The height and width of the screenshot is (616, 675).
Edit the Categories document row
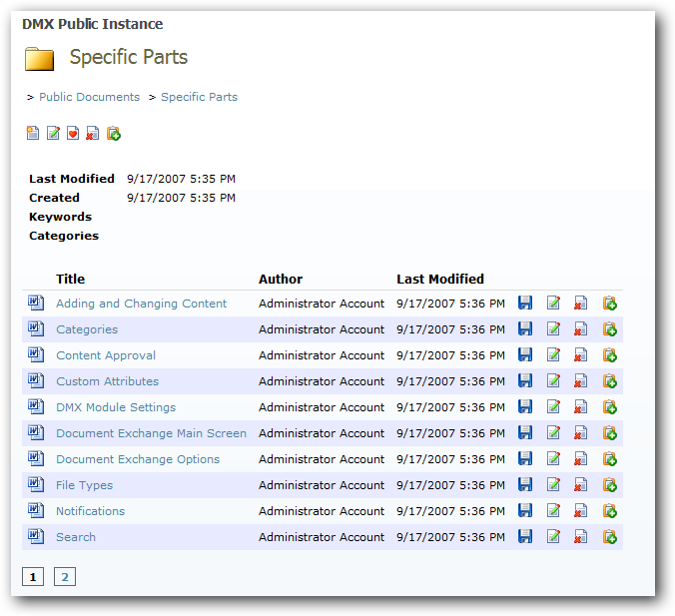[553, 328]
